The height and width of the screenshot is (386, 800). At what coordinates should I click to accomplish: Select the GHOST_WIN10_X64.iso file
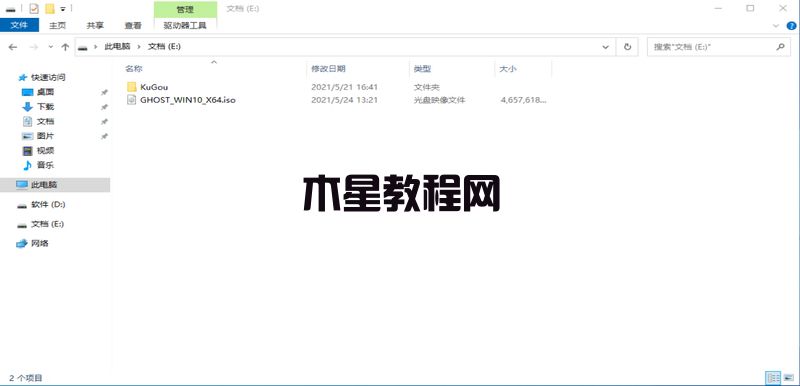[187, 100]
